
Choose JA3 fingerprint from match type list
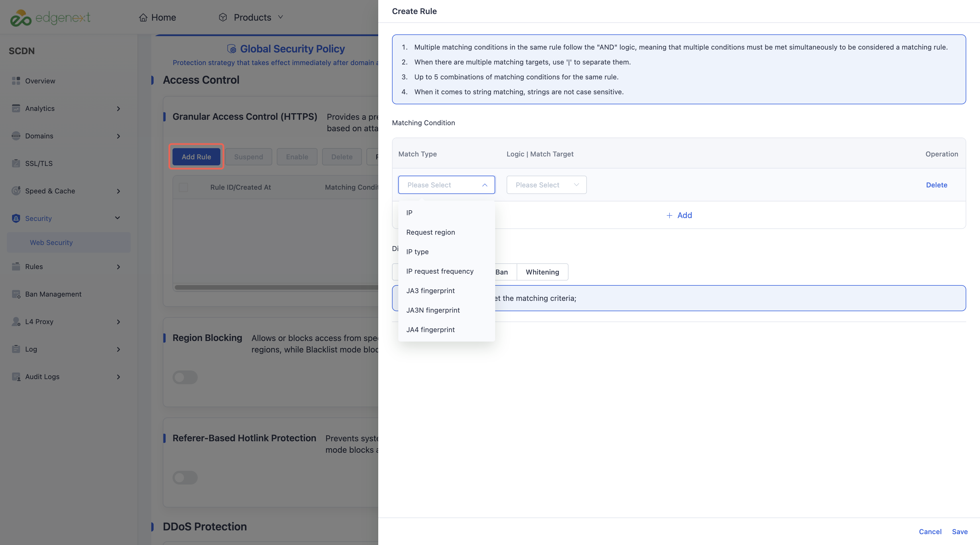click(430, 291)
